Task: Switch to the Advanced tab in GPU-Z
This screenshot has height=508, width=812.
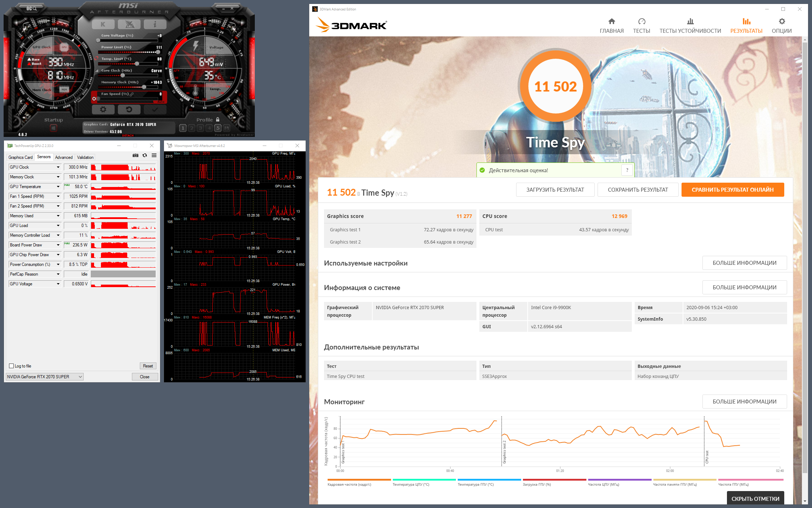Action: click(64, 157)
